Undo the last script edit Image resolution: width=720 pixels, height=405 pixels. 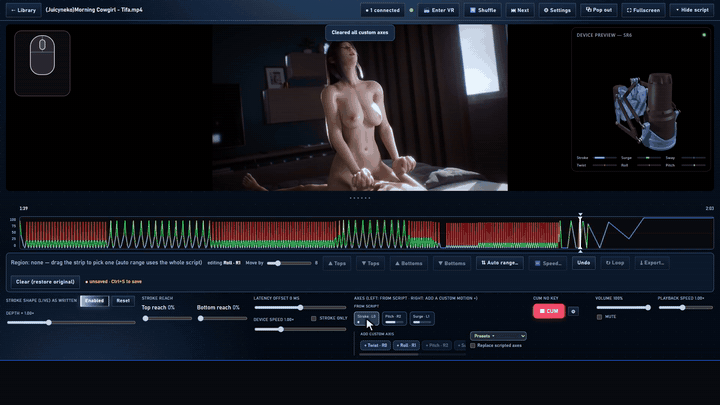click(583, 263)
